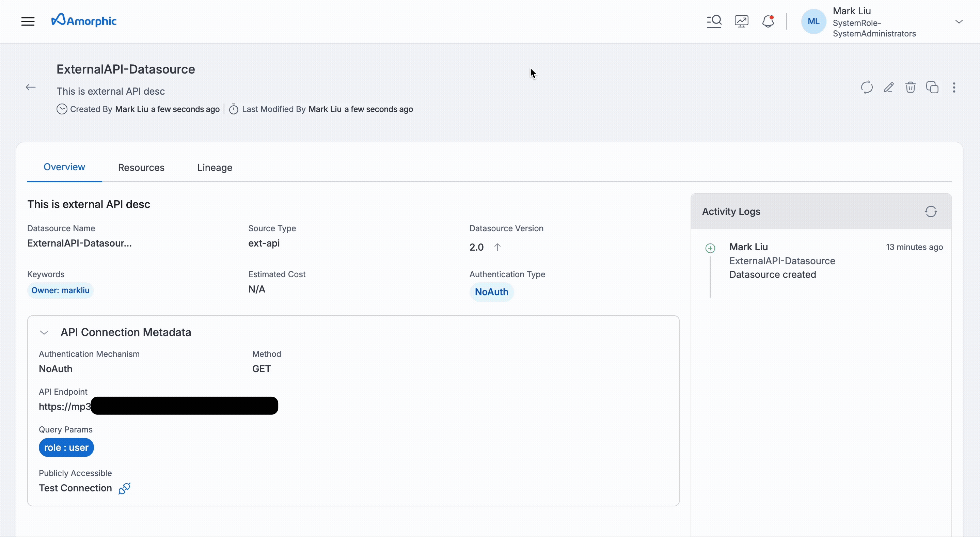Expand the user profile dropdown
The height and width of the screenshot is (537, 980).
[960, 22]
